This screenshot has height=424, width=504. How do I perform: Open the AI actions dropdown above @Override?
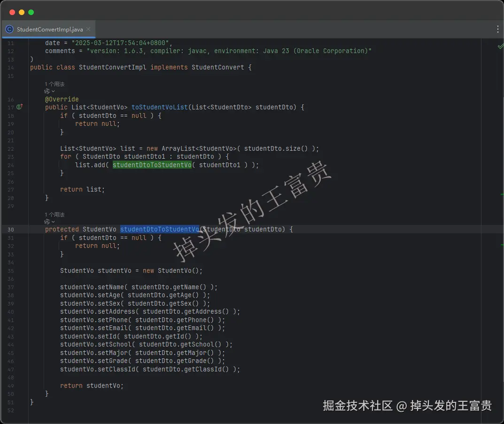click(x=49, y=91)
